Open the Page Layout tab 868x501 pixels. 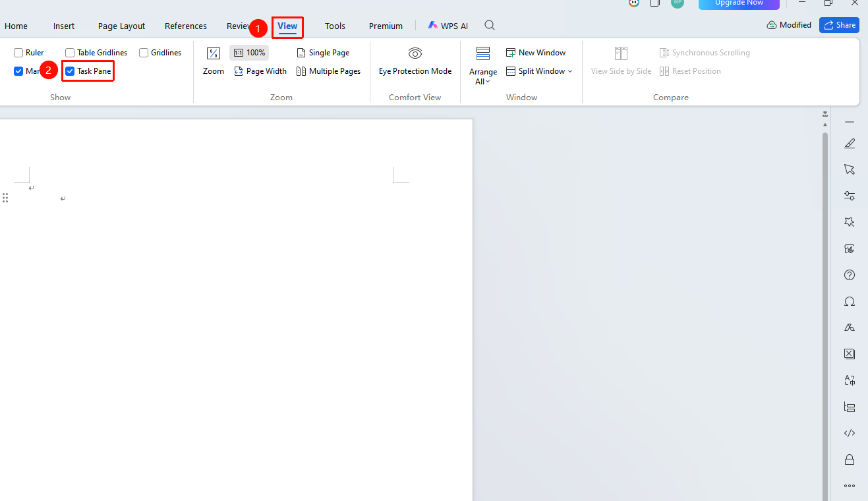(x=121, y=26)
